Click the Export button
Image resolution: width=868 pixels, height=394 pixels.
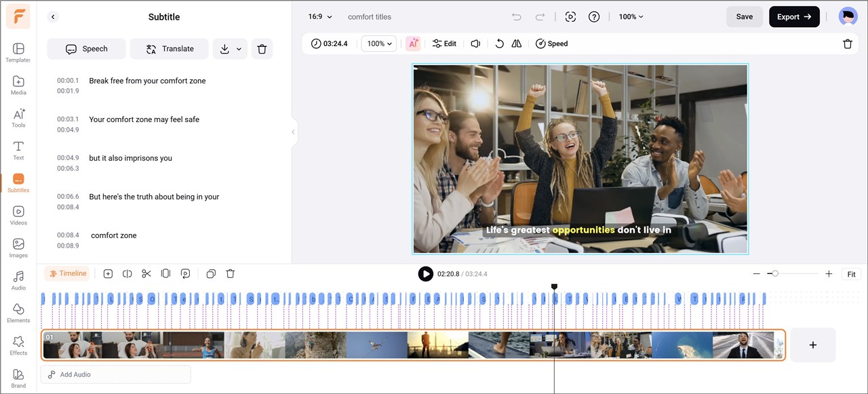[793, 17]
